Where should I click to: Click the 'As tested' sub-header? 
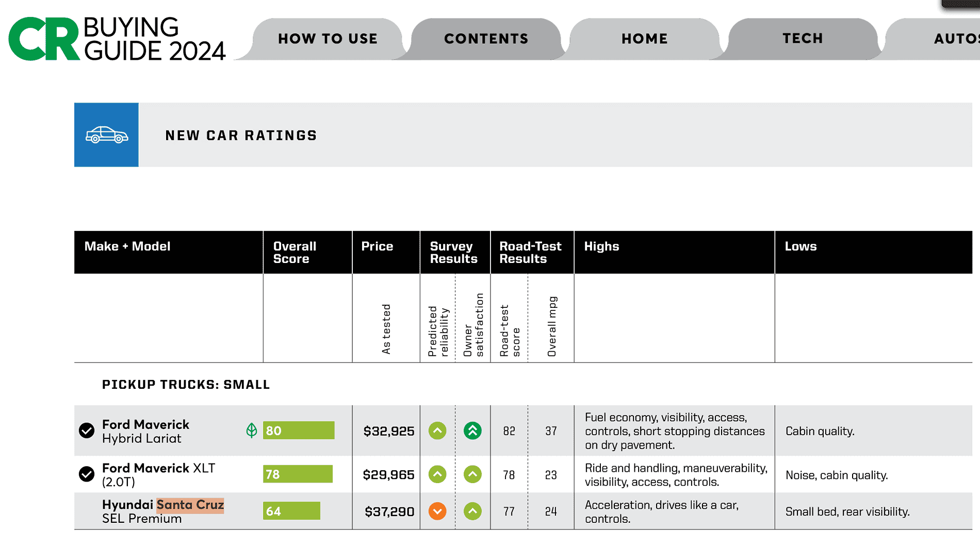(x=386, y=329)
